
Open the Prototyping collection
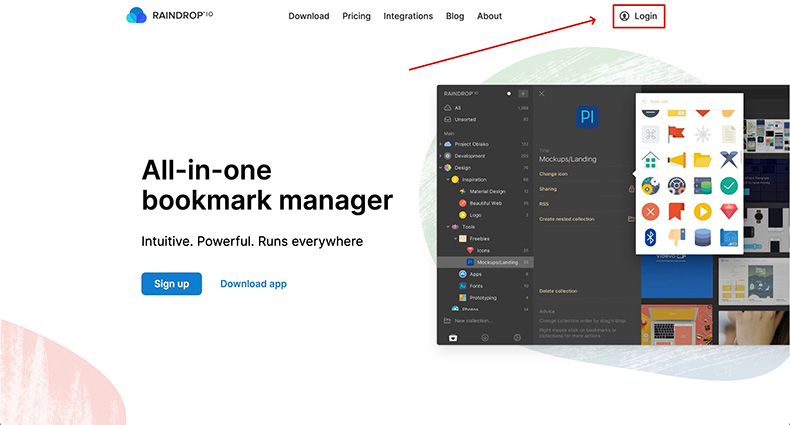coord(483,298)
